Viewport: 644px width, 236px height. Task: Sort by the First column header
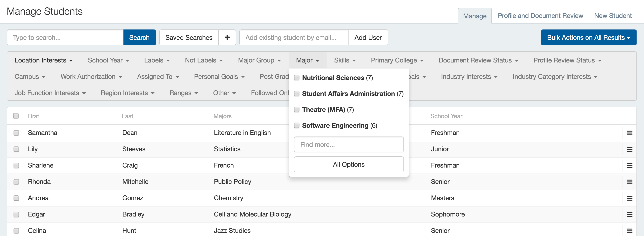33,116
